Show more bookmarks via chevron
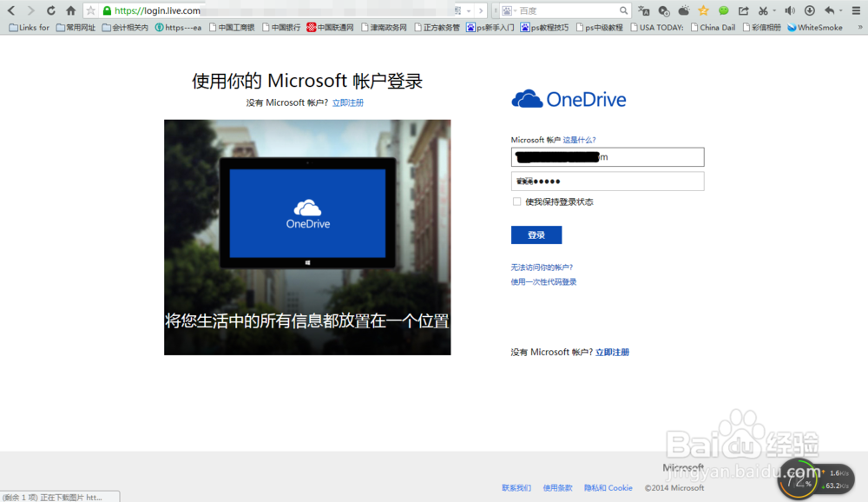The width and height of the screenshot is (868, 502). click(x=860, y=27)
